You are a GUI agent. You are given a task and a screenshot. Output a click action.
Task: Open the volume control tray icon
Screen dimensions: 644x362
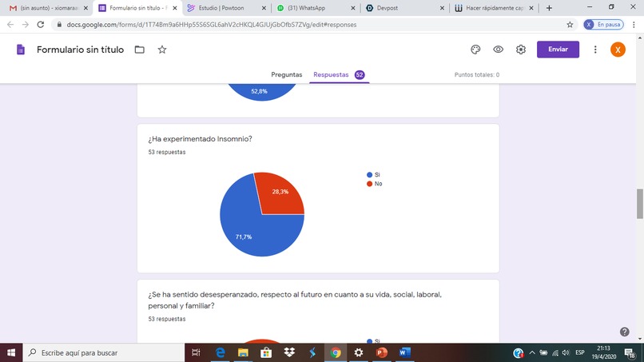click(x=566, y=352)
